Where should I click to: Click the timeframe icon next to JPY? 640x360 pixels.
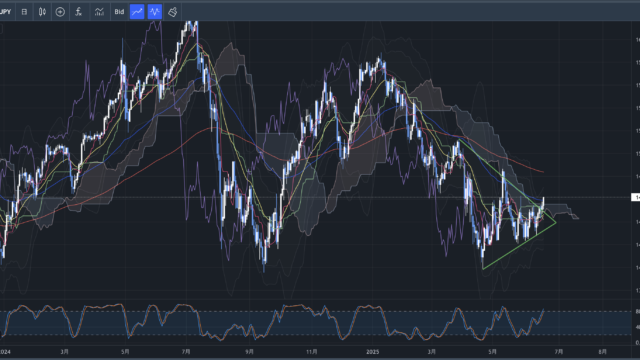pyautogui.click(x=24, y=12)
